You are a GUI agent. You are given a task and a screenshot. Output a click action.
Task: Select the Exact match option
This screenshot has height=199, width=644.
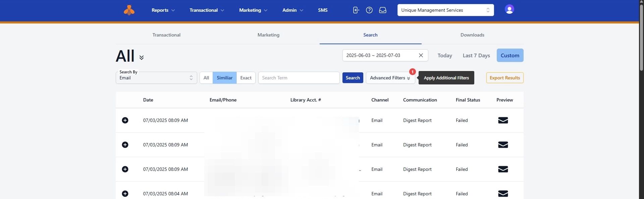point(246,78)
